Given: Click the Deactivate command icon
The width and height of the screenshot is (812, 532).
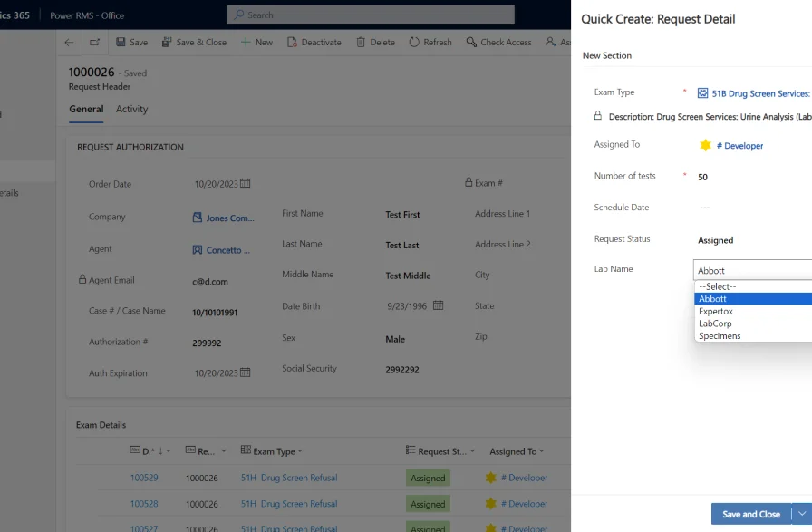Looking at the screenshot, I should point(292,43).
